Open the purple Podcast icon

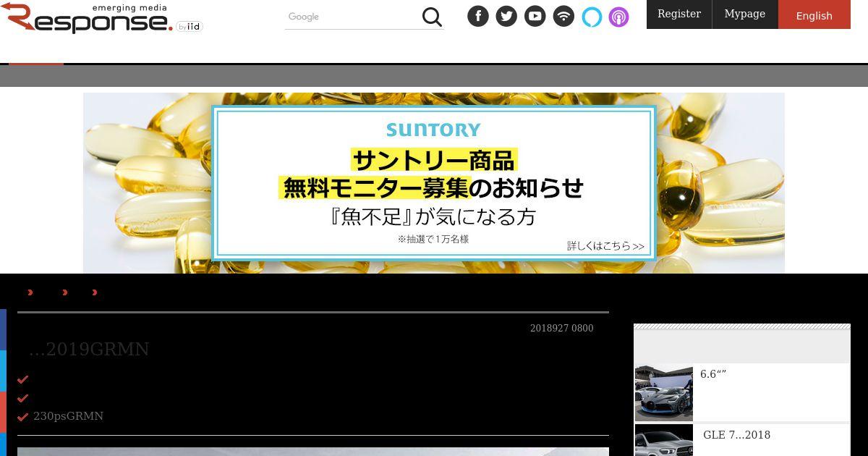click(x=618, y=17)
